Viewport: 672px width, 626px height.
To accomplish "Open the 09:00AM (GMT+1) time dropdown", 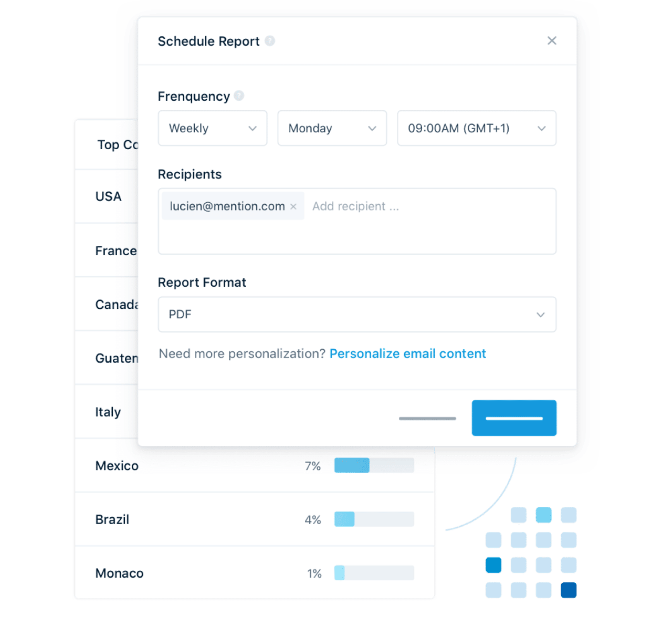I will click(477, 128).
